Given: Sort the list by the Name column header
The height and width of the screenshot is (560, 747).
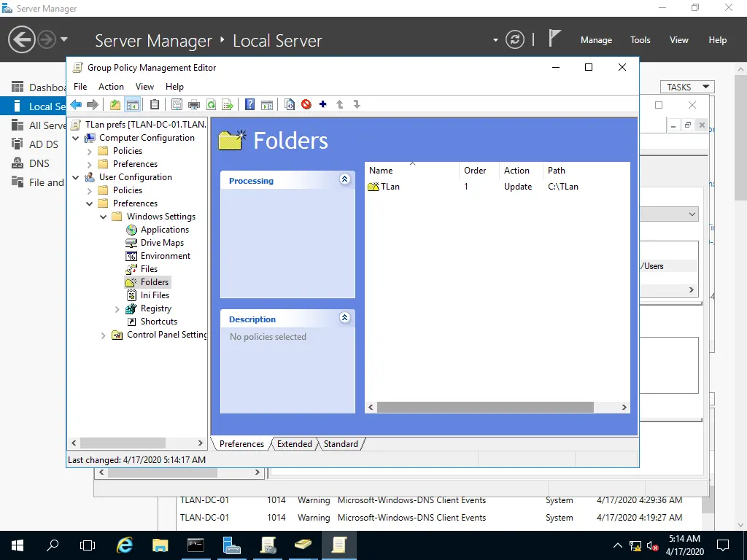Looking at the screenshot, I should tap(413, 171).
